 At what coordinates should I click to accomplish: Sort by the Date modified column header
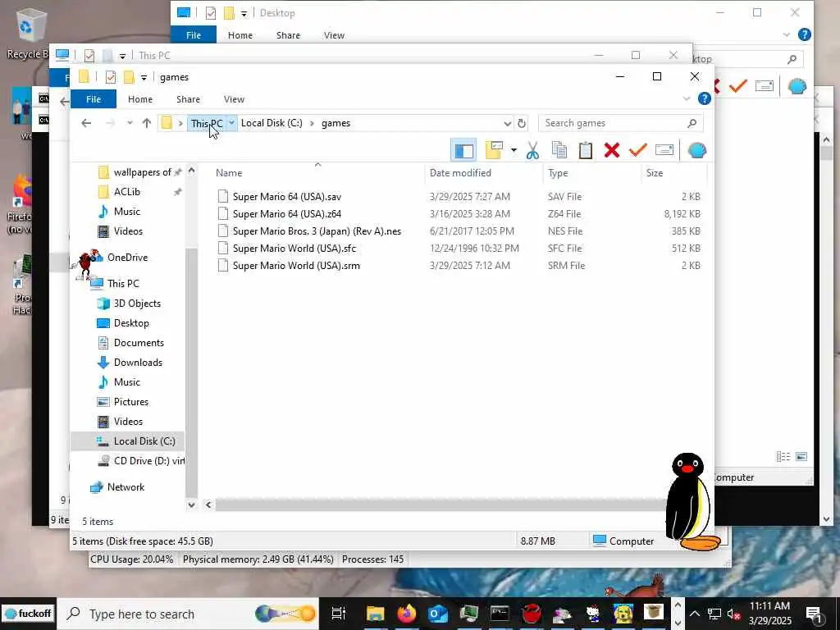pos(460,173)
